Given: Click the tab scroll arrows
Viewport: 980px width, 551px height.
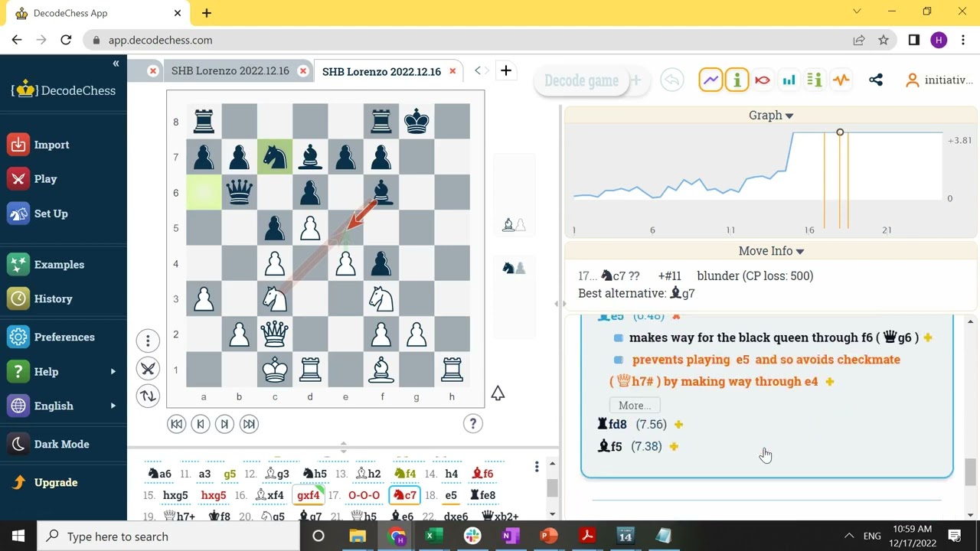Looking at the screenshot, I should (x=482, y=71).
